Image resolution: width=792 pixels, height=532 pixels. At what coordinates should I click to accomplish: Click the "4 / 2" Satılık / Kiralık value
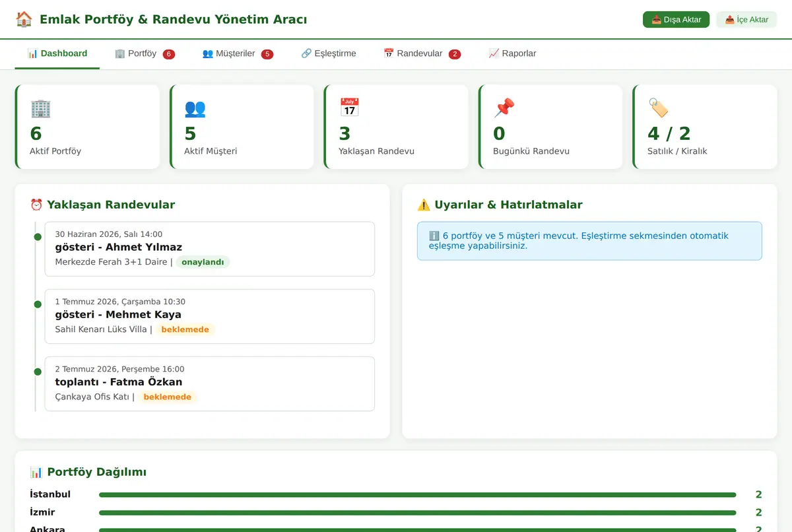(x=669, y=133)
